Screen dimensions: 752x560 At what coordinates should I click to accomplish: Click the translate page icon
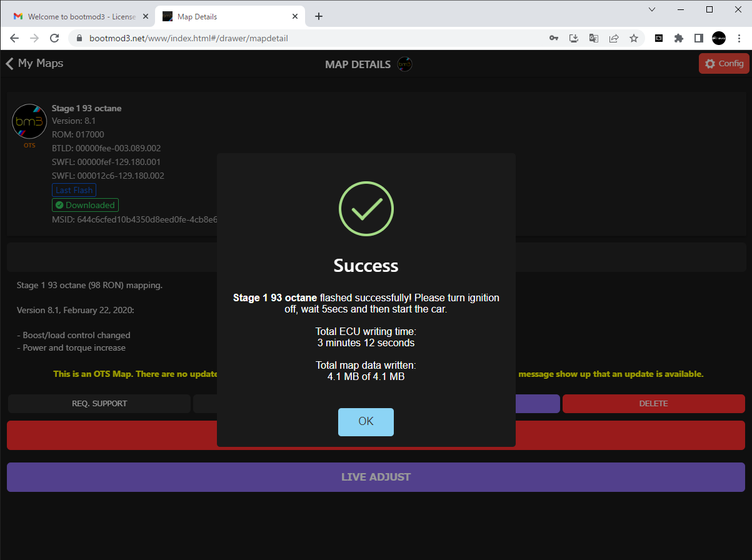click(x=594, y=38)
